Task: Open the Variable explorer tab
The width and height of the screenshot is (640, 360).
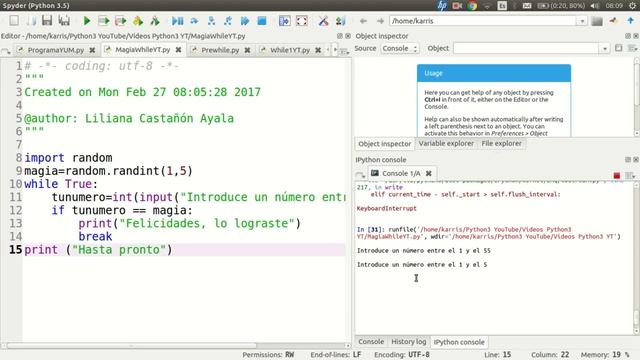Action: pos(446,144)
